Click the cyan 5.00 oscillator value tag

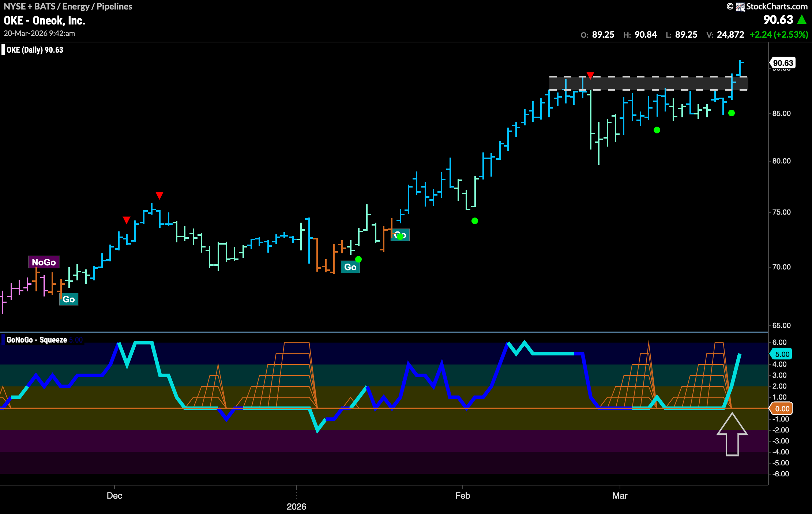(781, 354)
